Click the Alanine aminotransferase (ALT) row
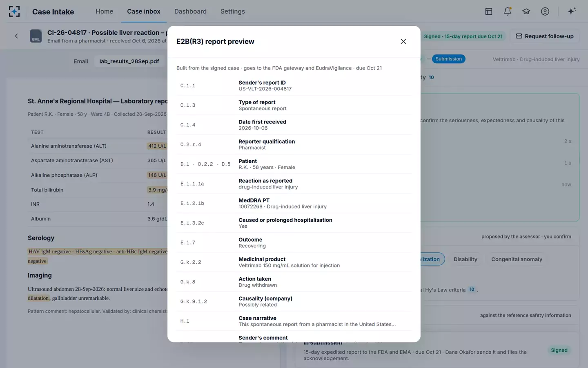This screenshot has width=588, height=368. coord(98,146)
